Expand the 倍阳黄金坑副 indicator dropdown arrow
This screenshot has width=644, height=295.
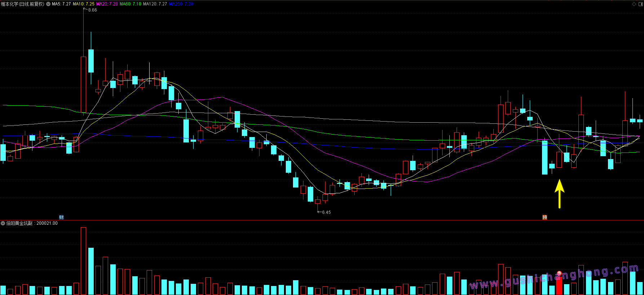[x=3, y=223]
